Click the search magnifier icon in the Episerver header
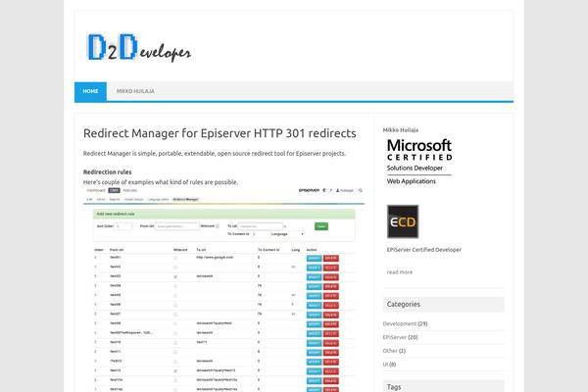 click(361, 190)
